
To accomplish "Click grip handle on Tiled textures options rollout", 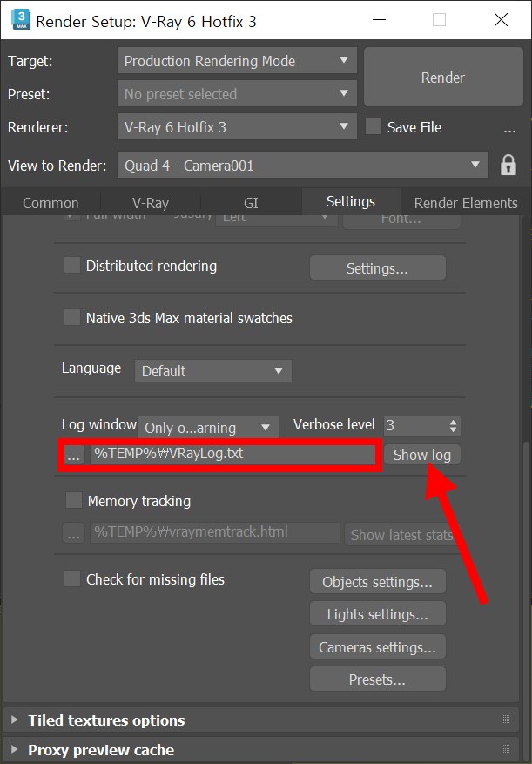I will pos(505,720).
